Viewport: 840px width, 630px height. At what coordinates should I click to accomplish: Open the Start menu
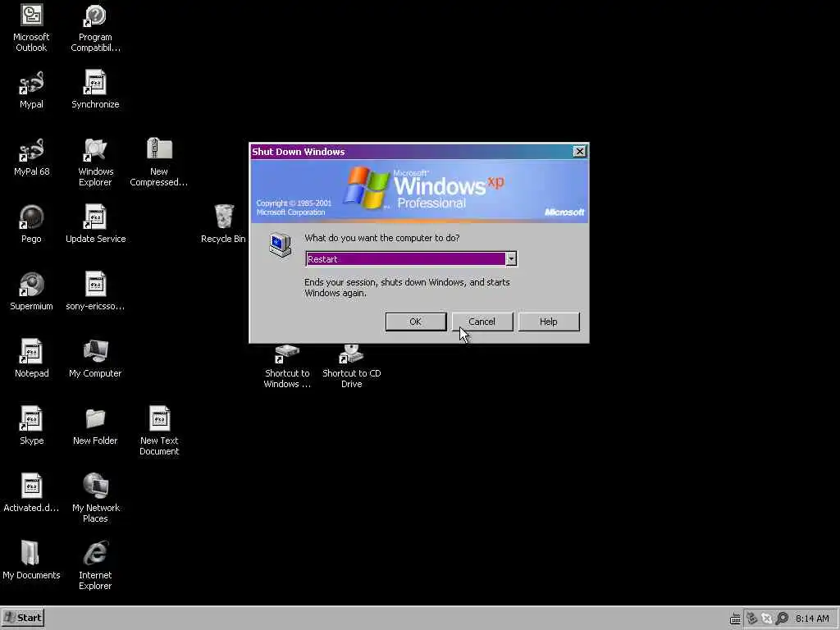tap(23, 618)
